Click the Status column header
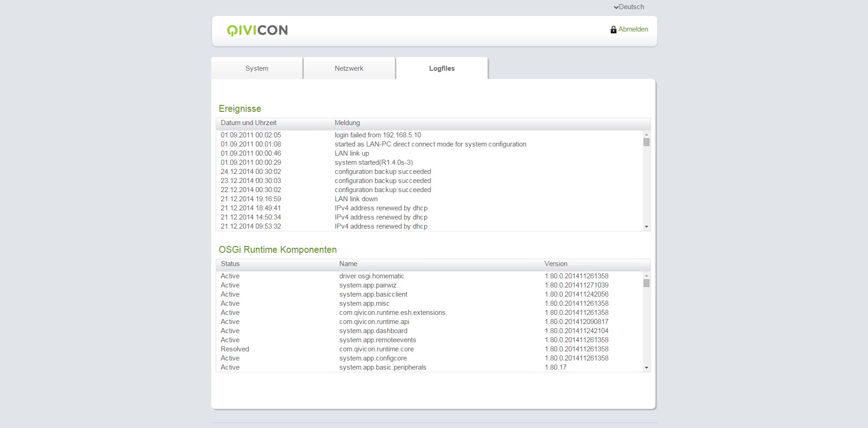The image size is (868, 428). (230, 264)
